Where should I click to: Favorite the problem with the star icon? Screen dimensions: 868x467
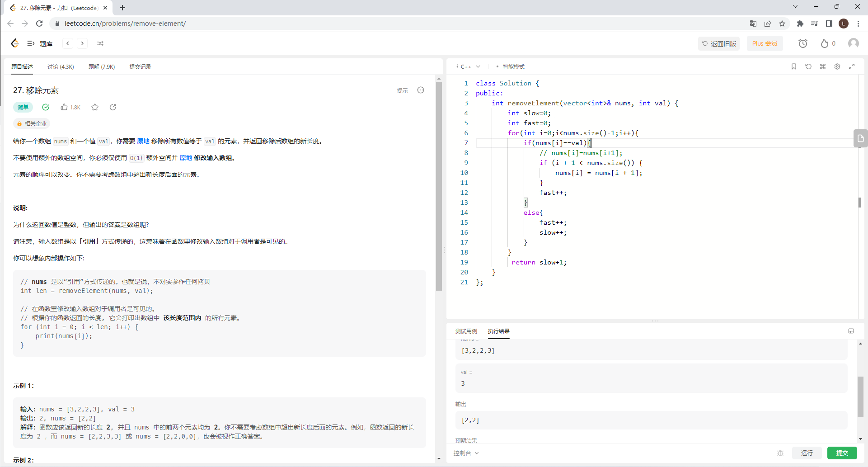(95, 107)
